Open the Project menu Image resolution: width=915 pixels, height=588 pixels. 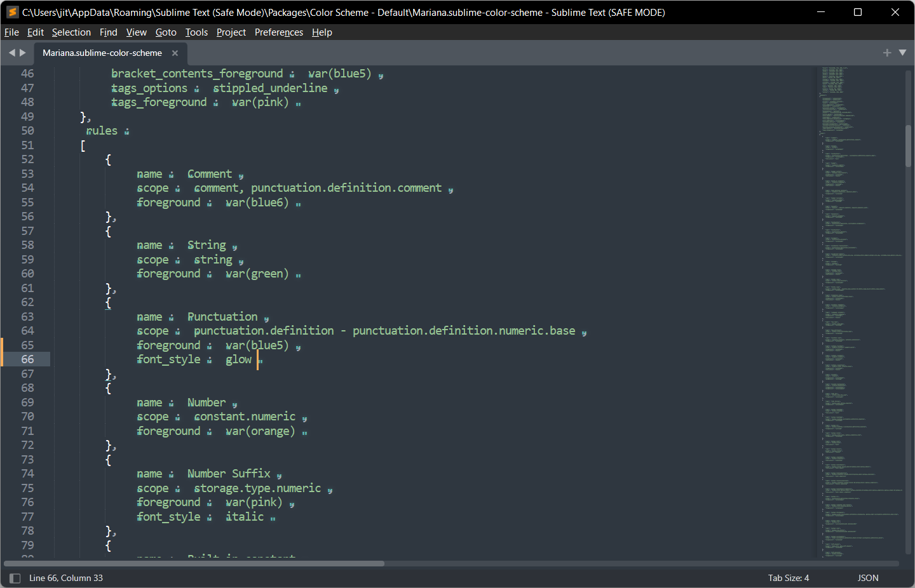coord(231,32)
